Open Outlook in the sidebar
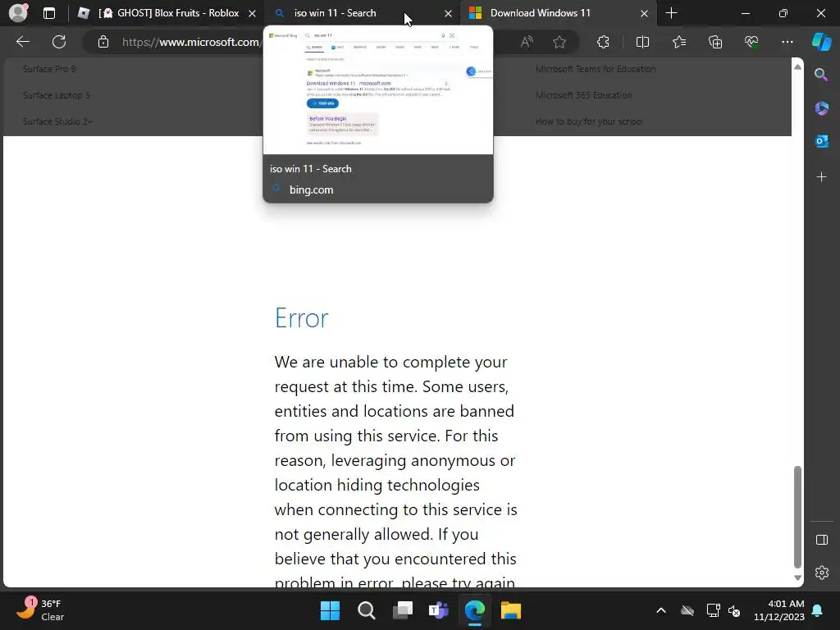 click(x=821, y=141)
